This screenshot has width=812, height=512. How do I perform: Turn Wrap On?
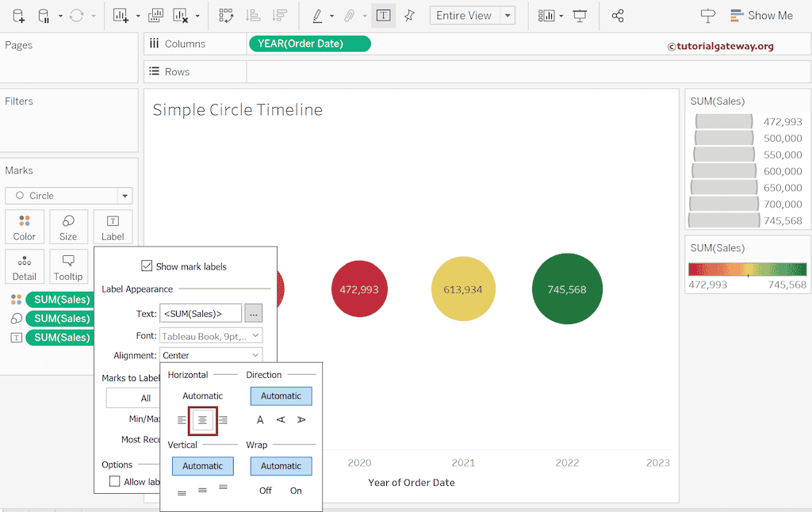[x=296, y=491]
